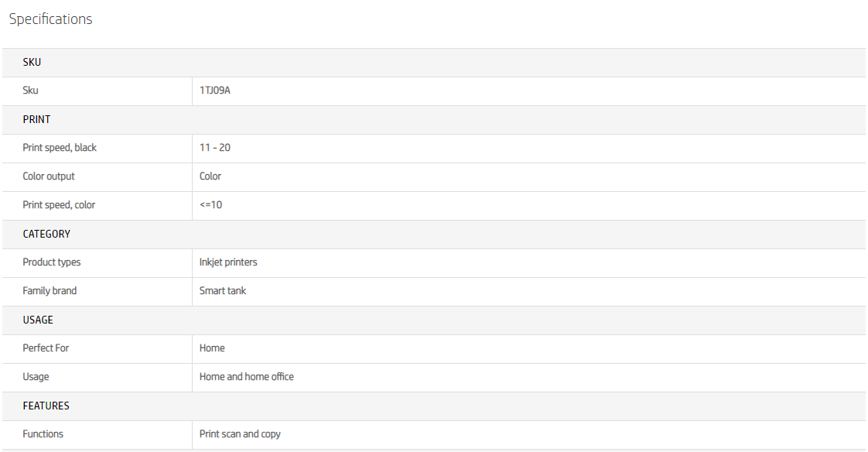This screenshot has width=868, height=452.
Task: Select the "Smart tank" value
Action: coord(223,291)
